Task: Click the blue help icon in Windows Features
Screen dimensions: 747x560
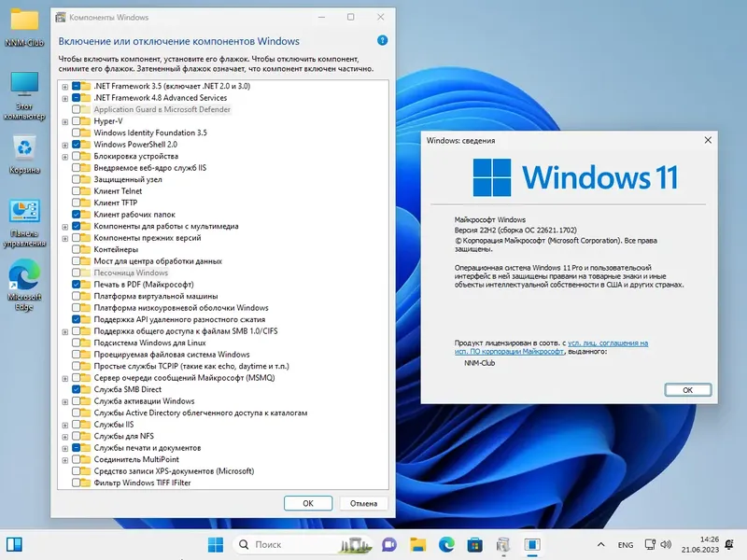Action: pyautogui.click(x=382, y=40)
